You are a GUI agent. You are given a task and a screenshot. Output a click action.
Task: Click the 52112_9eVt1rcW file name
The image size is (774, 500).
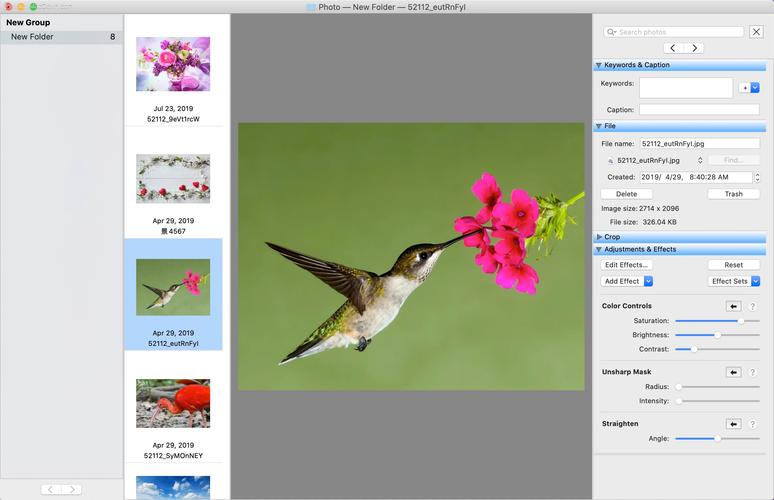tap(173, 119)
